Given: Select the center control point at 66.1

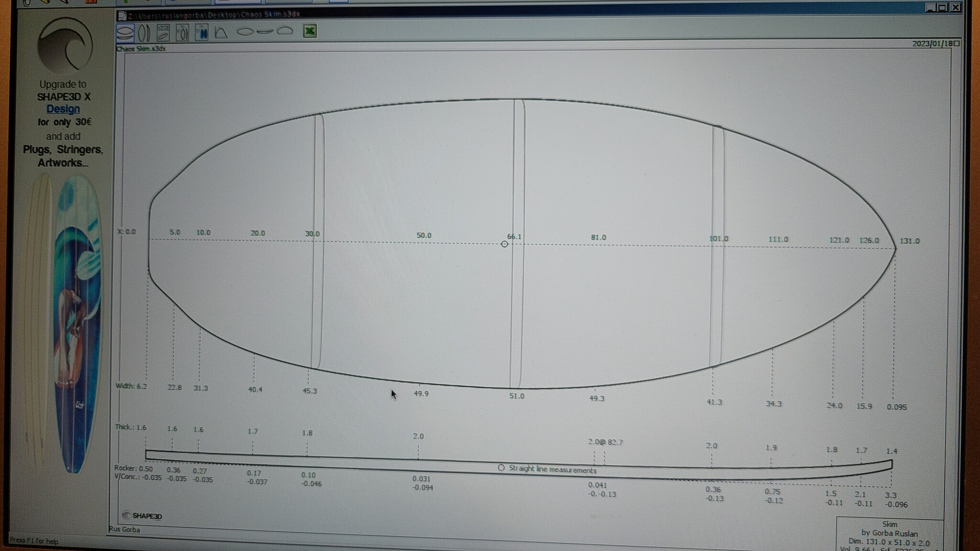Looking at the screenshot, I should tap(504, 244).
